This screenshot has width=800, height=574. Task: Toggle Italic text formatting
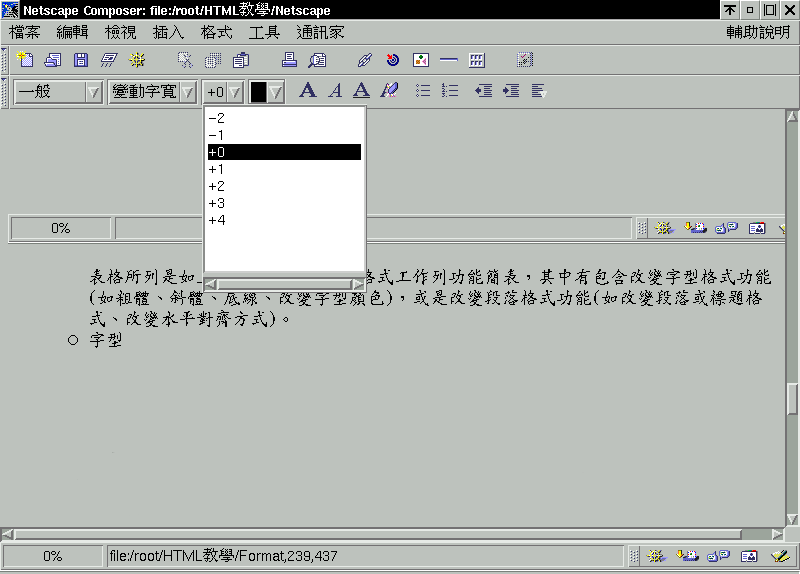[335, 90]
